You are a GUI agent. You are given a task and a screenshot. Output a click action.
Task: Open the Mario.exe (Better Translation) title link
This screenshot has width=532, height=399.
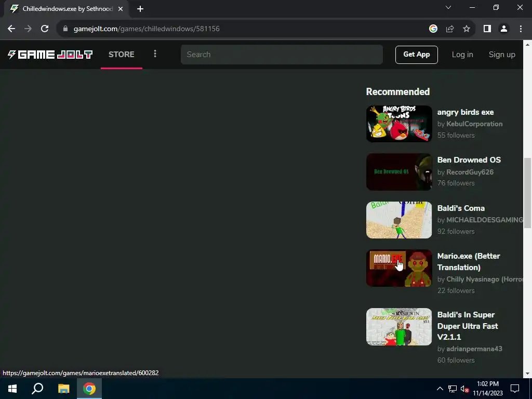pyautogui.click(x=469, y=262)
